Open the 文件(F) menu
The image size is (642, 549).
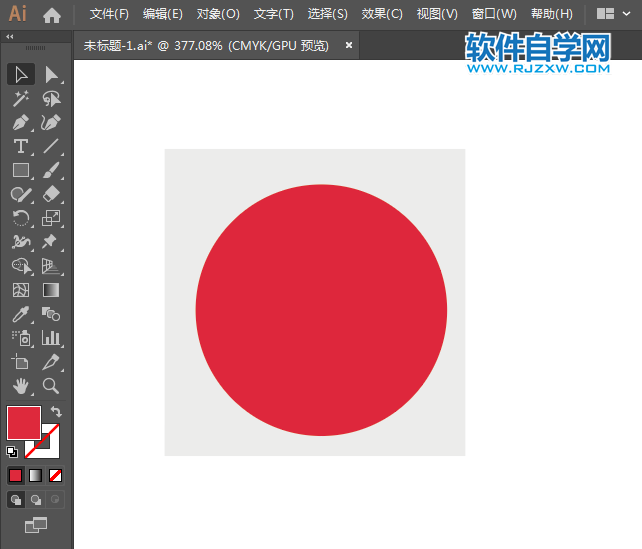tap(109, 14)
